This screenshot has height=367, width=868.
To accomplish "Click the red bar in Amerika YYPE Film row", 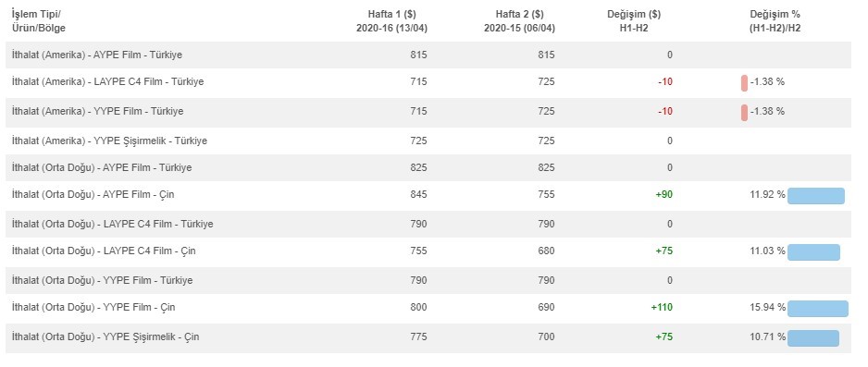I will click(745, 112).
